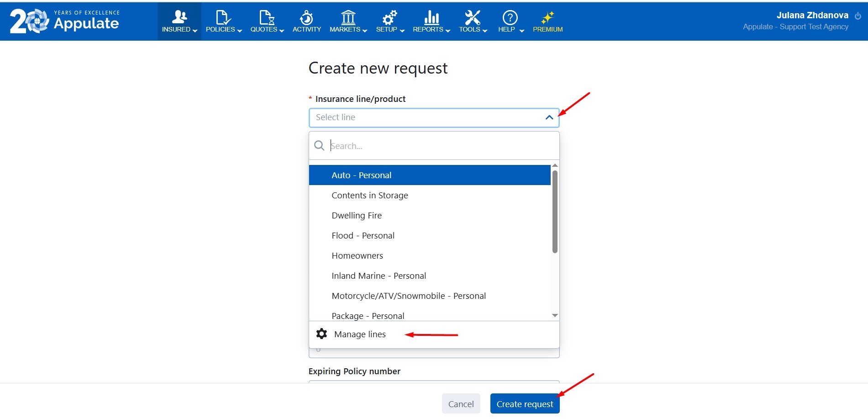
Task: Collapse the Select line dropdown
Action: [x=549, y=117]
